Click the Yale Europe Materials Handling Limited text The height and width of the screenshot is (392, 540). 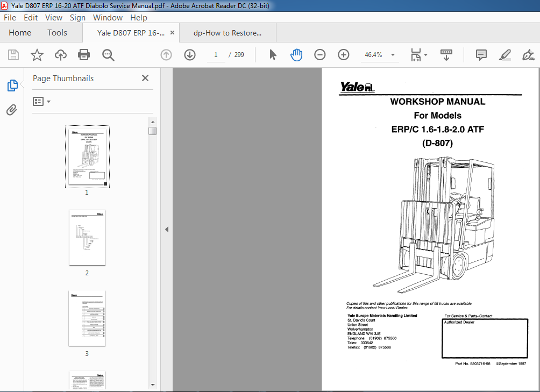click(382, 316)
